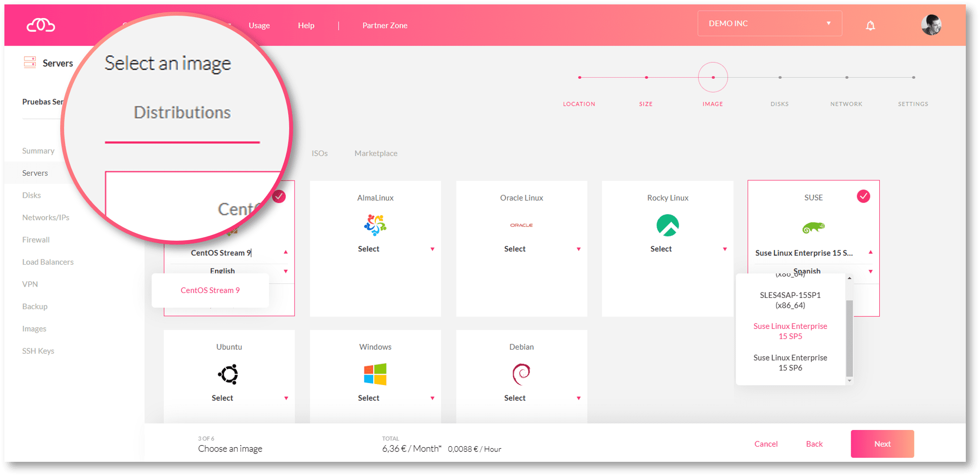Go to Partner Zone
The width and height of the screenshot is (980, 476).
point(385,25)
